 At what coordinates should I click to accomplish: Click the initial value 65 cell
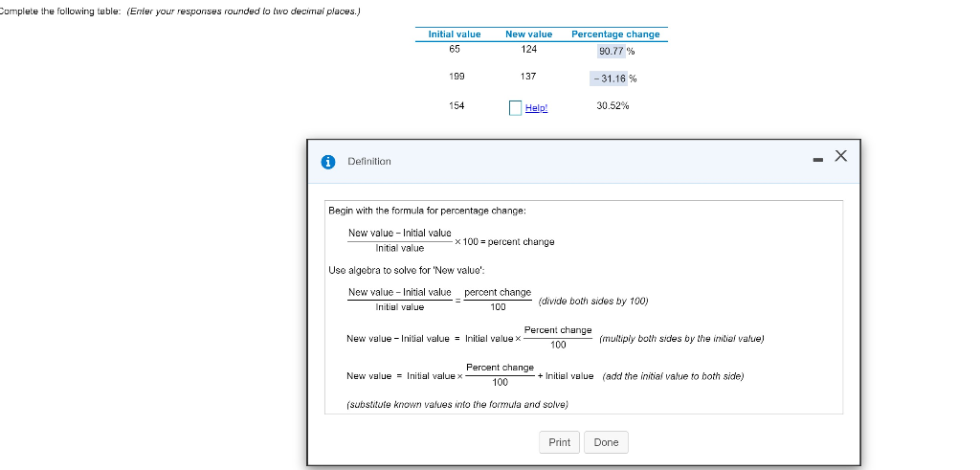click(455, 50)
